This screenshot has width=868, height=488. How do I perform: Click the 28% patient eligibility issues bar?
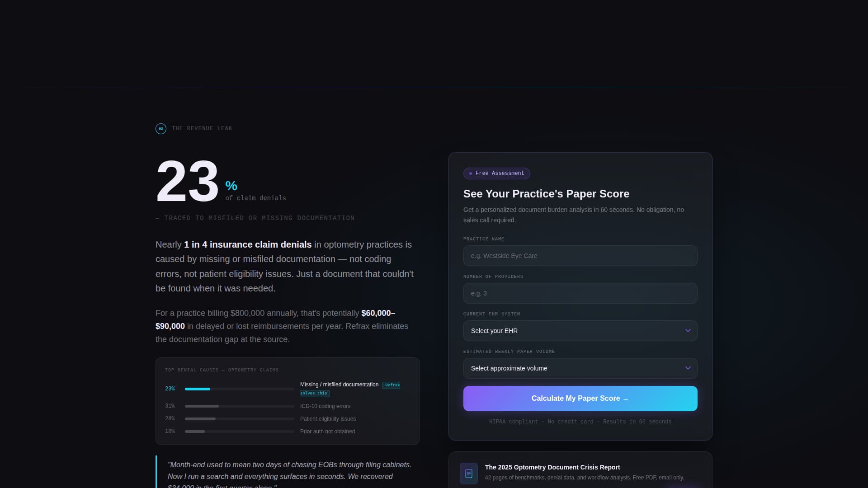pyautogui.click(x=240, y=419)
